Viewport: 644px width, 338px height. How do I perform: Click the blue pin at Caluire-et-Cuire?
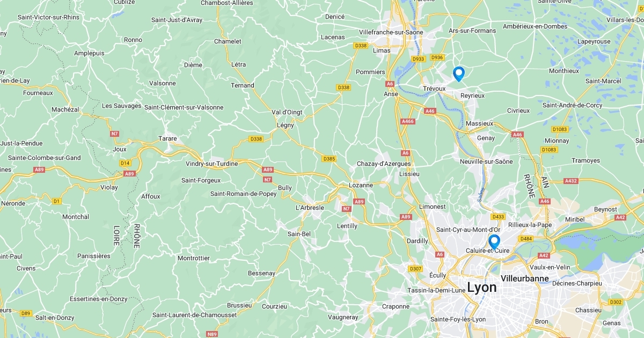tap(494, 242)
